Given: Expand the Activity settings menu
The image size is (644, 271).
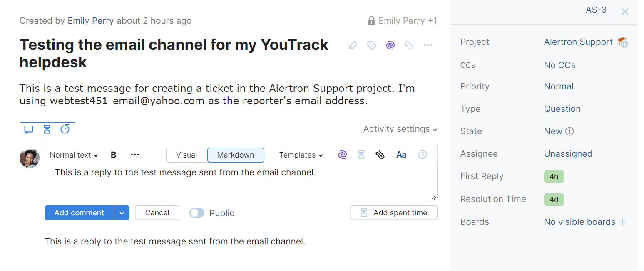Looking at the screenshot, I should point(400,129).
